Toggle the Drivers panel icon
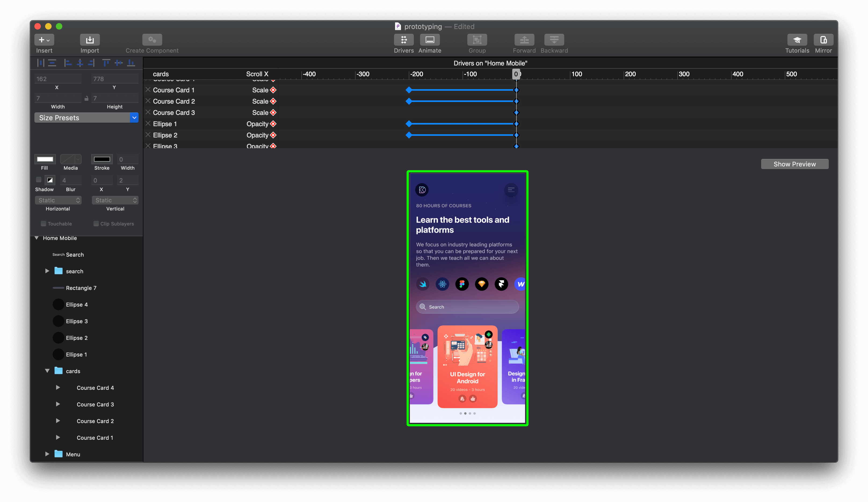Screen dimensions: 868x502 click(x=403, y=40)
